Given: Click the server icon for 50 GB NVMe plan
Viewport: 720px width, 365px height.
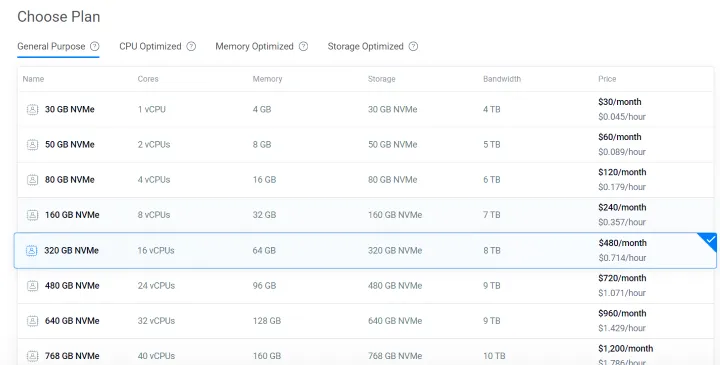Looking at the screenshot, I should coord(32,145).
